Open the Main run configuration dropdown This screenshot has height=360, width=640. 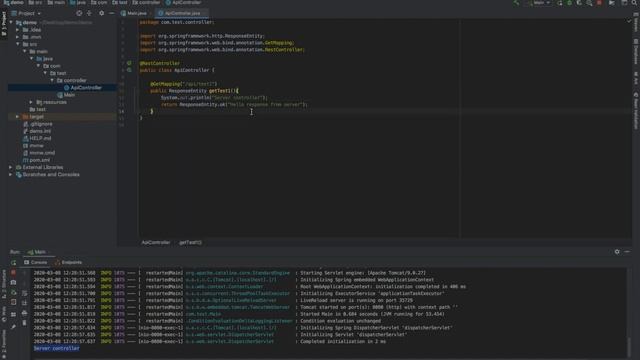539,3
